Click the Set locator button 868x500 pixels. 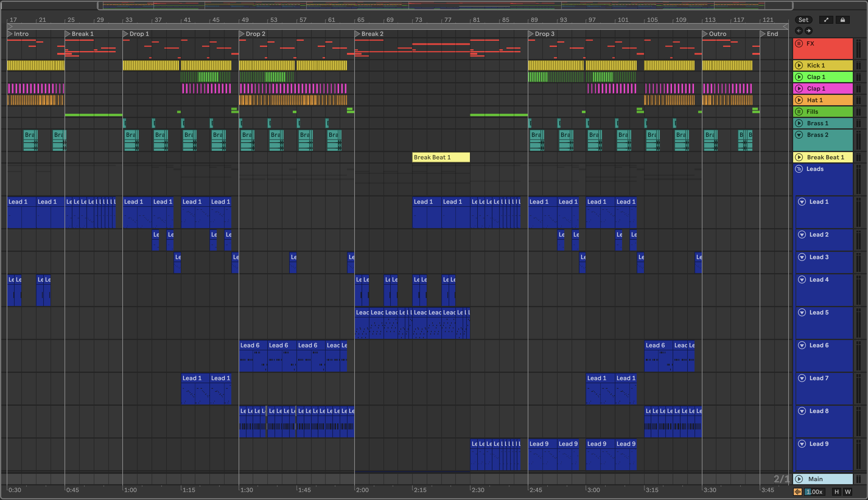pos(803,20)
